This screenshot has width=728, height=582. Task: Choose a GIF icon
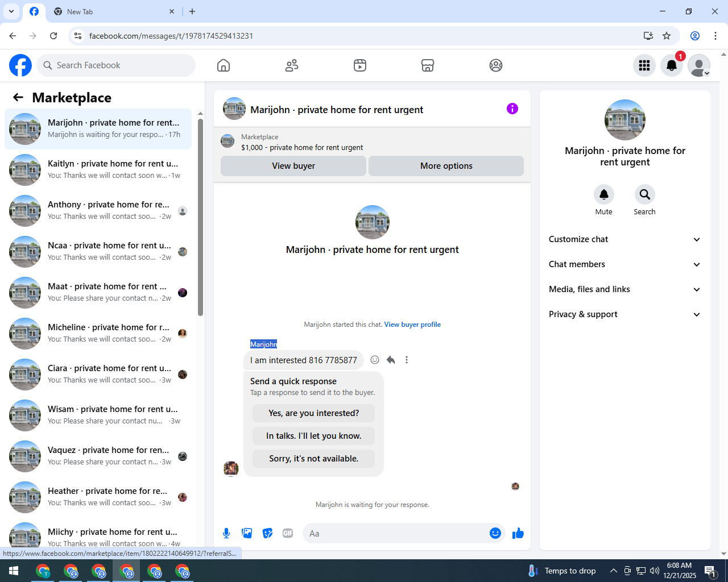[288, 533]
